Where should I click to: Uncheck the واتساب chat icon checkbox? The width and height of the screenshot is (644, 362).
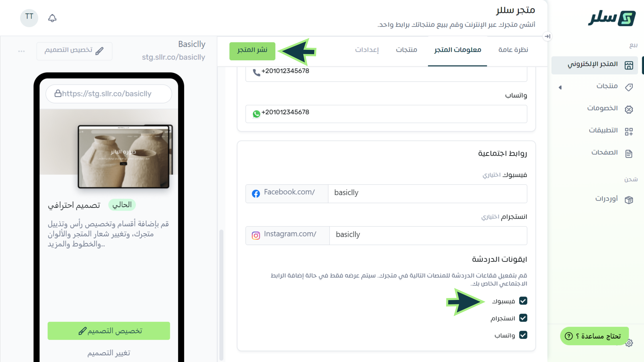coord(523,335)
